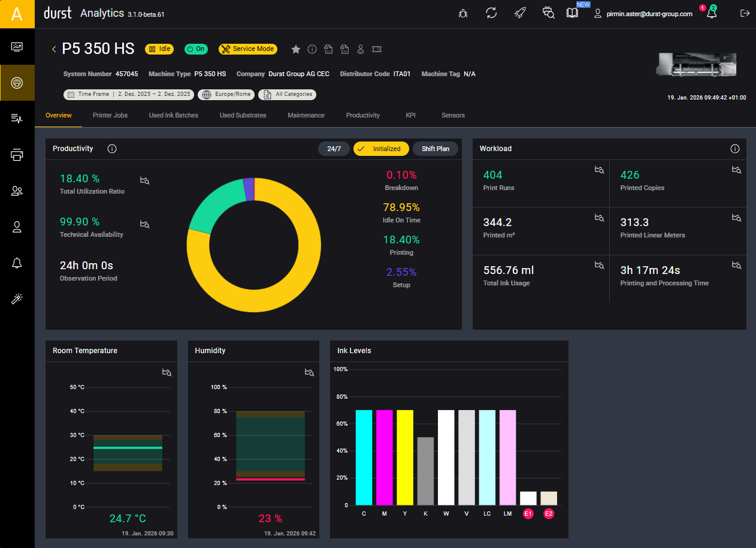This screenshot has height=548, width=756.
Task: Open the rocket icon in top bar
Action: [520, 13]
